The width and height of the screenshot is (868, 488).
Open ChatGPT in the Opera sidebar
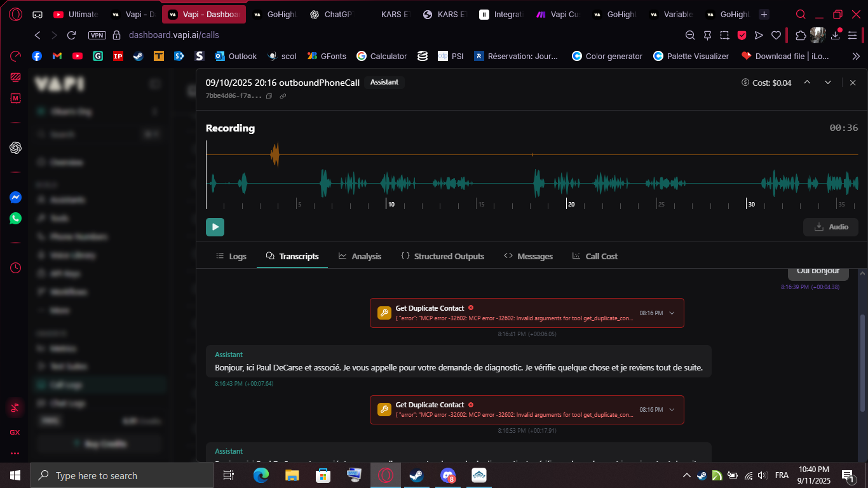tap(15, 147)
